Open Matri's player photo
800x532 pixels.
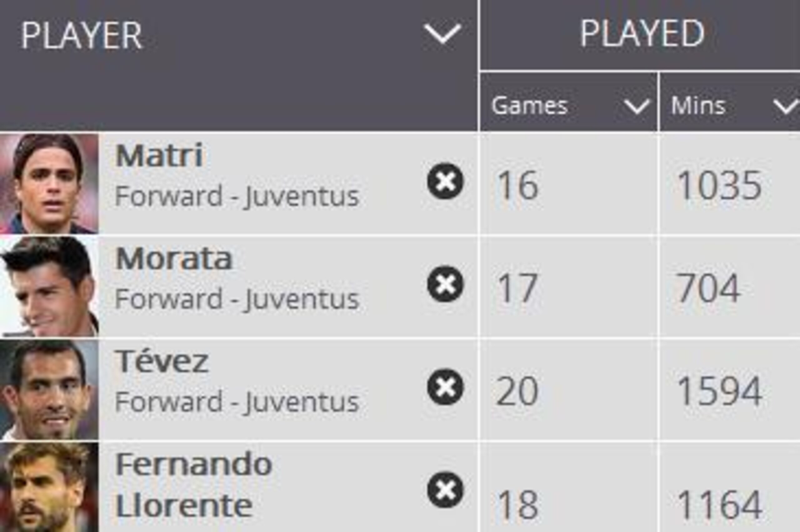click(x=49, y=184)
